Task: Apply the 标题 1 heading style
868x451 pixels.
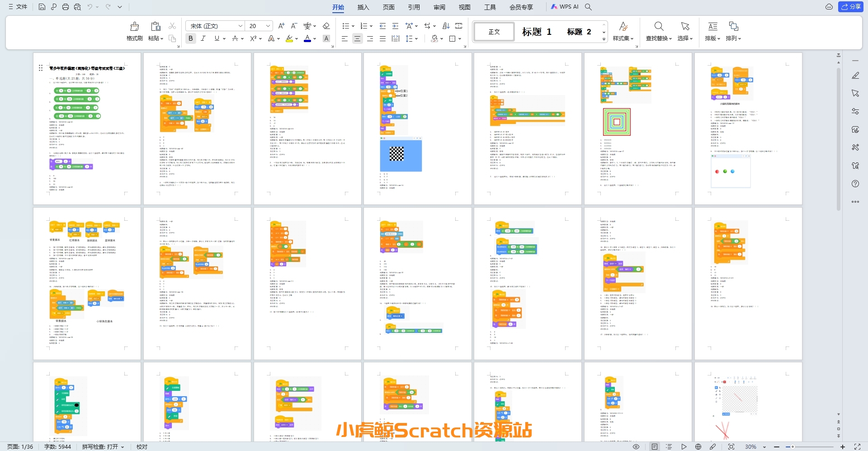Action: click(x=537, y=32)
